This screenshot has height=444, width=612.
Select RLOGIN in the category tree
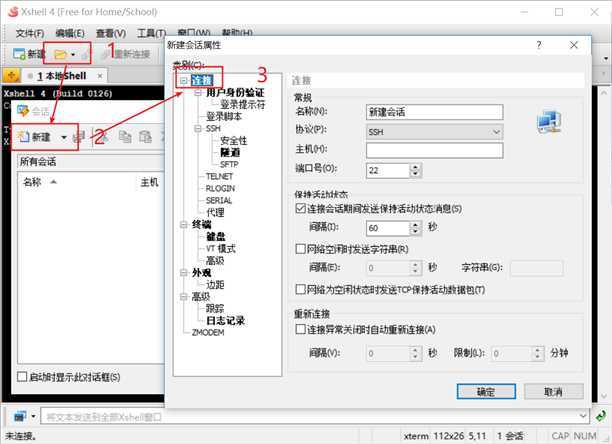(x=220, y=188)
